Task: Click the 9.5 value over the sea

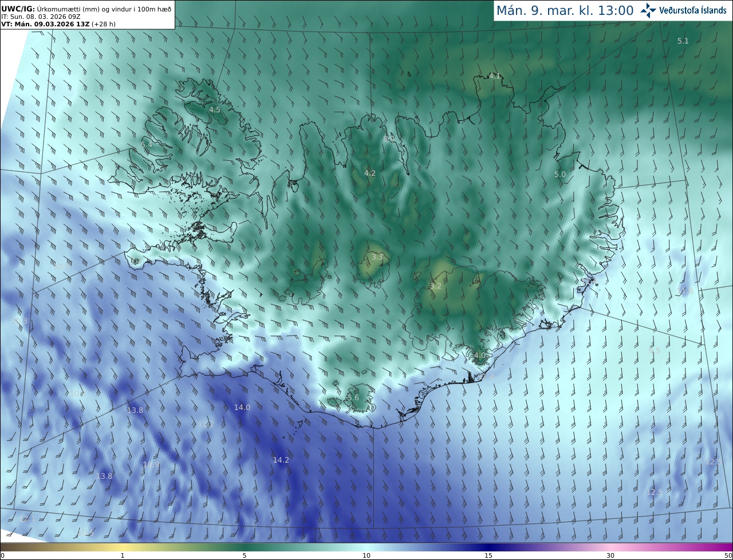Action: coord(654,350)
